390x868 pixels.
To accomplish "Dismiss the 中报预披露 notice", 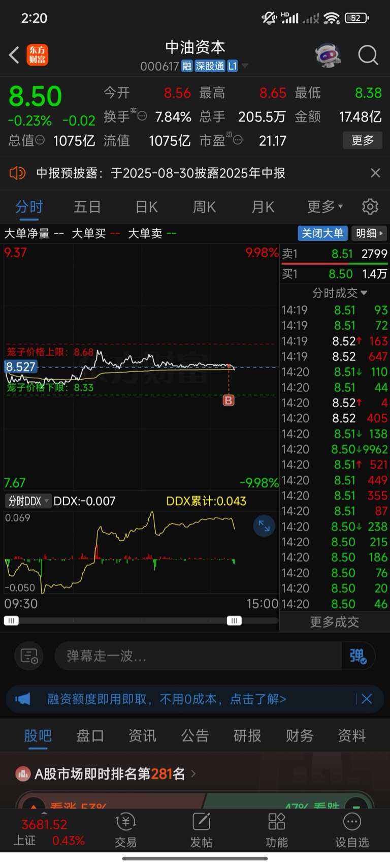I will (x=375, y=173).
